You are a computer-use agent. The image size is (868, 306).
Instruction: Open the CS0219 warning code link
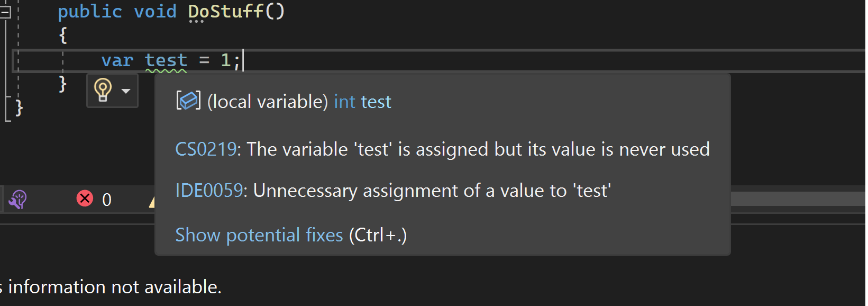pyautogui.click(x=206, y=149)
